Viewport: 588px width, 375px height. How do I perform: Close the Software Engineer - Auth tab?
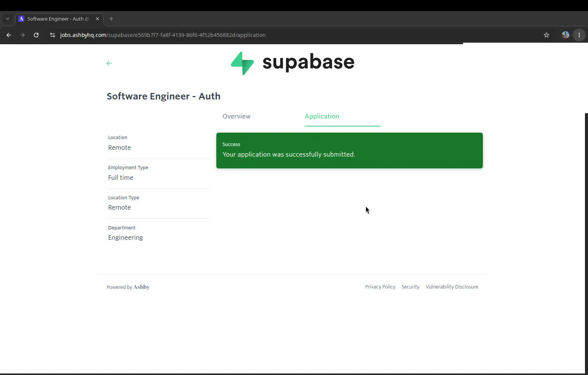(97, 19)
